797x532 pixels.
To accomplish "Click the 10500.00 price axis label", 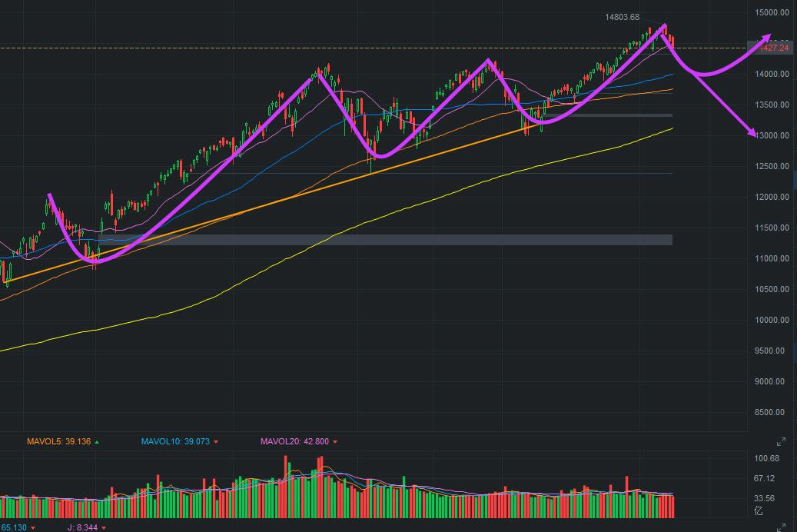I will tap(772, 289).
